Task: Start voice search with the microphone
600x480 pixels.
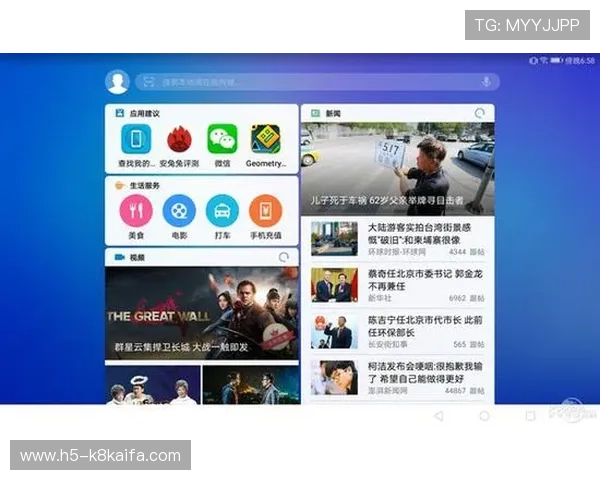Action: (x=486, y=82)
